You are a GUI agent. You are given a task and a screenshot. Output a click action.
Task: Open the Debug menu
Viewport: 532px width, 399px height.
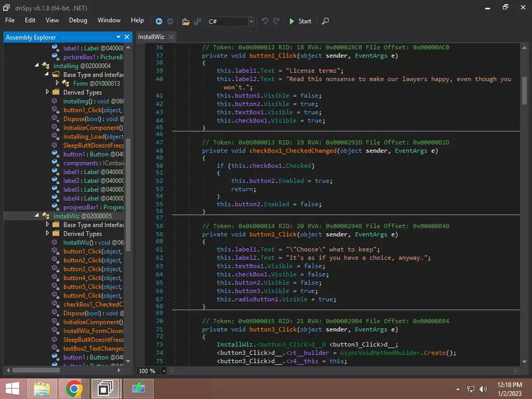[78, 20]
